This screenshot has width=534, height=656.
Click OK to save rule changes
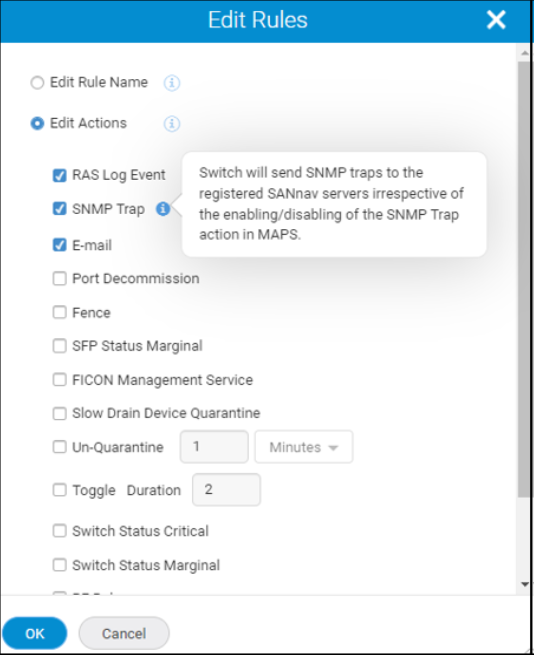35,633
